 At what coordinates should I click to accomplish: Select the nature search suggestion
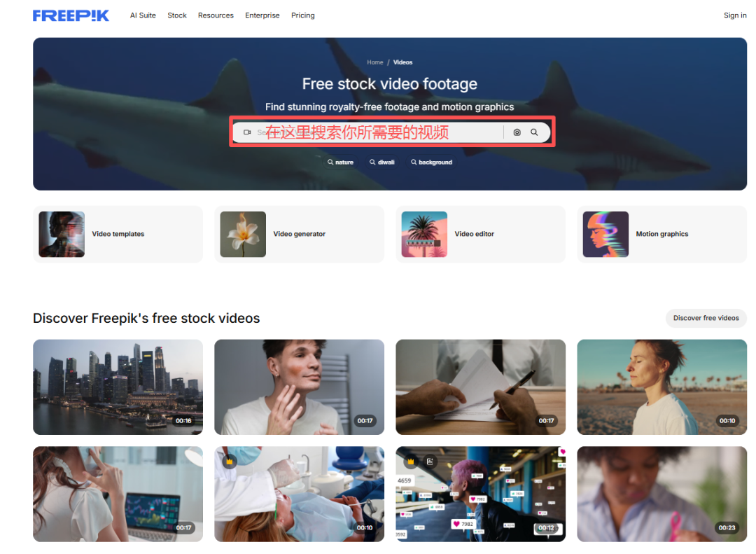[341, 162]
